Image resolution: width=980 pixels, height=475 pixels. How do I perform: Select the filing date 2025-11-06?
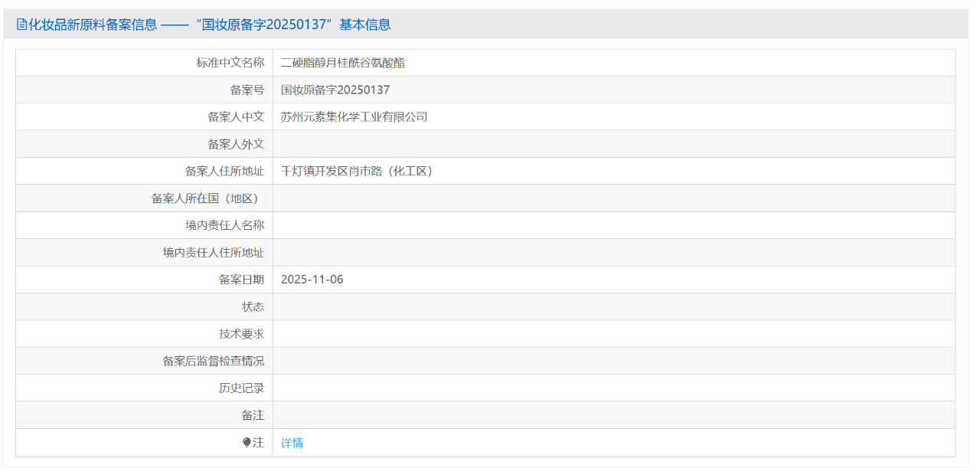pos(314,279)
